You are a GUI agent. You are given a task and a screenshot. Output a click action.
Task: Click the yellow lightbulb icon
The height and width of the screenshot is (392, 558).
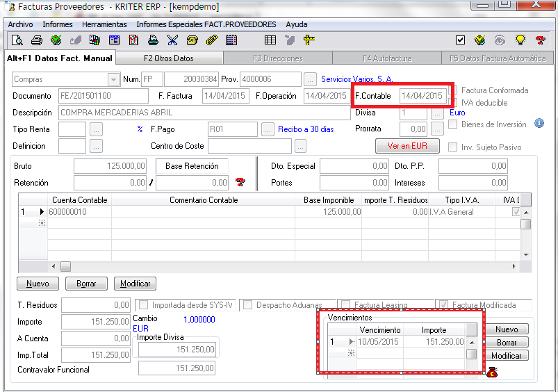click(519, 40)
